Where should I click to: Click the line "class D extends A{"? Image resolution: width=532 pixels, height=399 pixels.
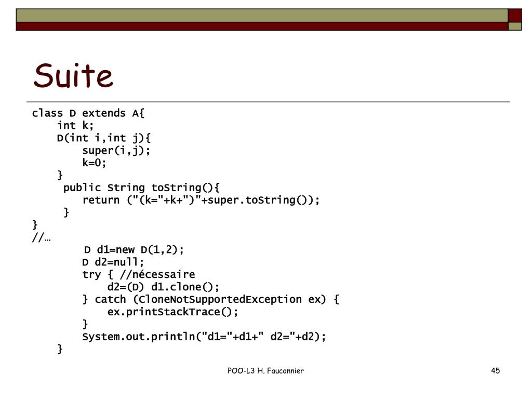click(x=88, y=113)
